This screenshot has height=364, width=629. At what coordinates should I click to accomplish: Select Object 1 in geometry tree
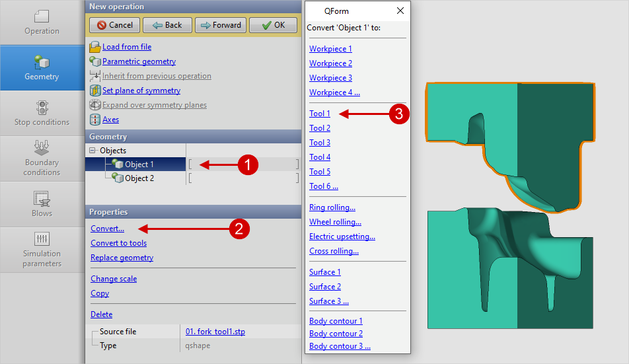pyautogui.click(x=139, y=164)
